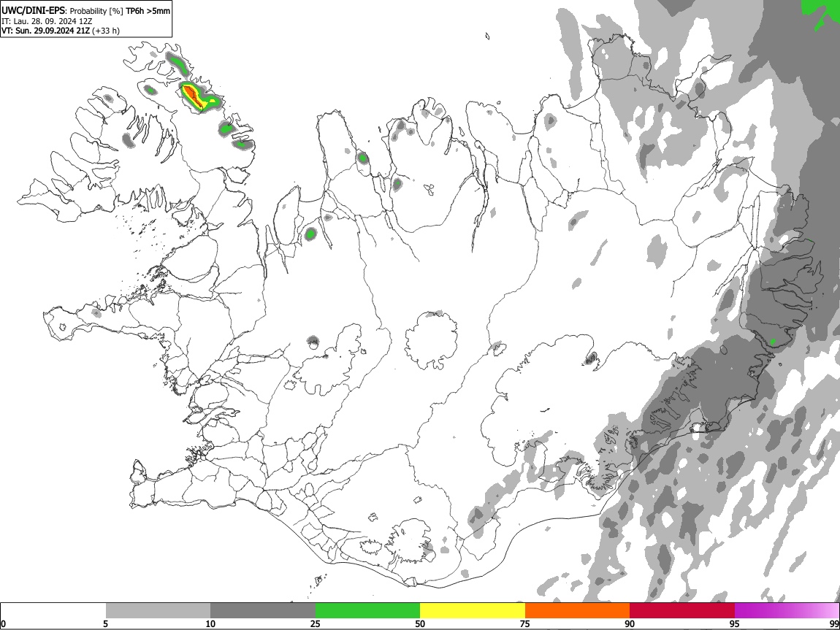Click the 'UWC/DINI-EPS' title text
This screenshot has height=630, width=840.
pyautogui.click(x=34, y=10)
